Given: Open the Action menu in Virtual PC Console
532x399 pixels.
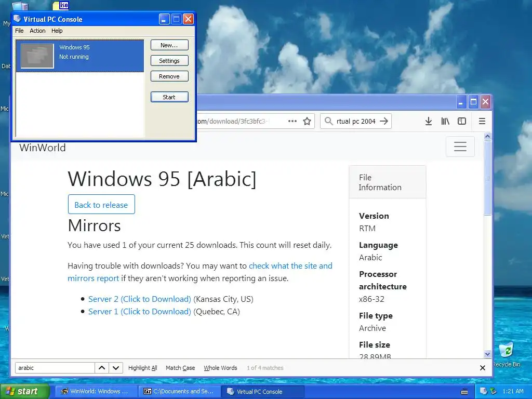Looking at the screenshot, I should (x=37, y=31).
